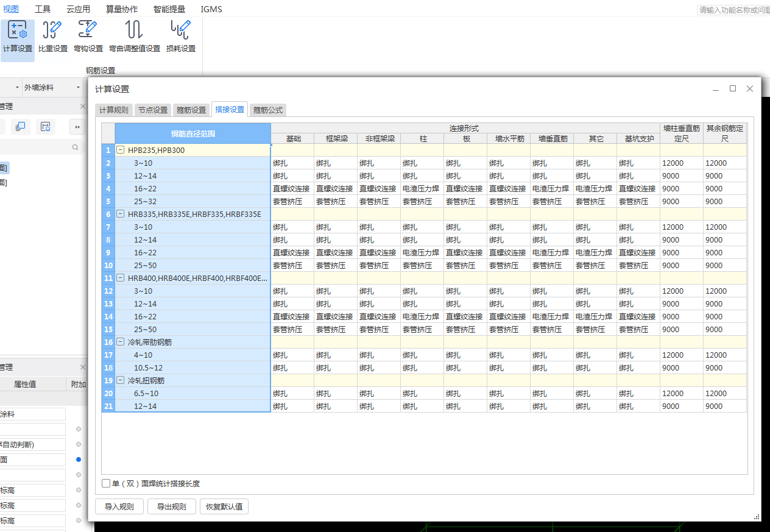The image size is (770, 532).
Task: Select the 25~32 diameter row
Action: (193, 201)
